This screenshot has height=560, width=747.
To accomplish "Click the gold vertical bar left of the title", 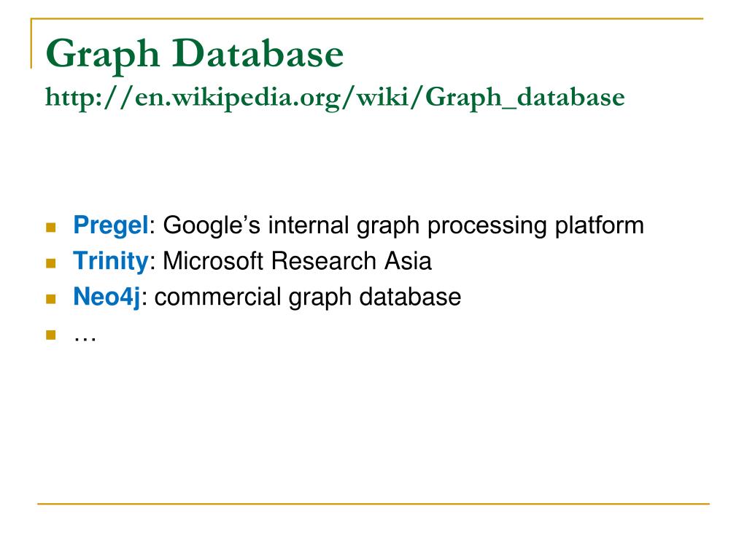I will point(31,44).
